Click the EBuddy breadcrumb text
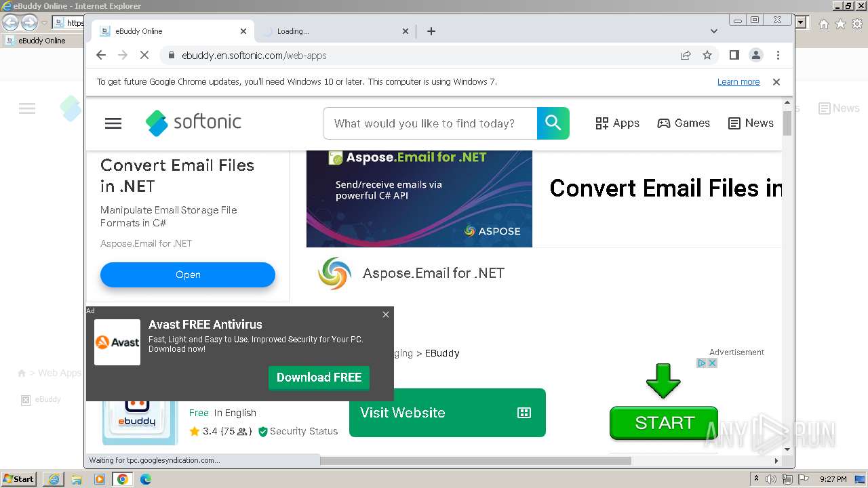This screenshot has height=488, width=868. pyautogui.click(x=442, y=353)
